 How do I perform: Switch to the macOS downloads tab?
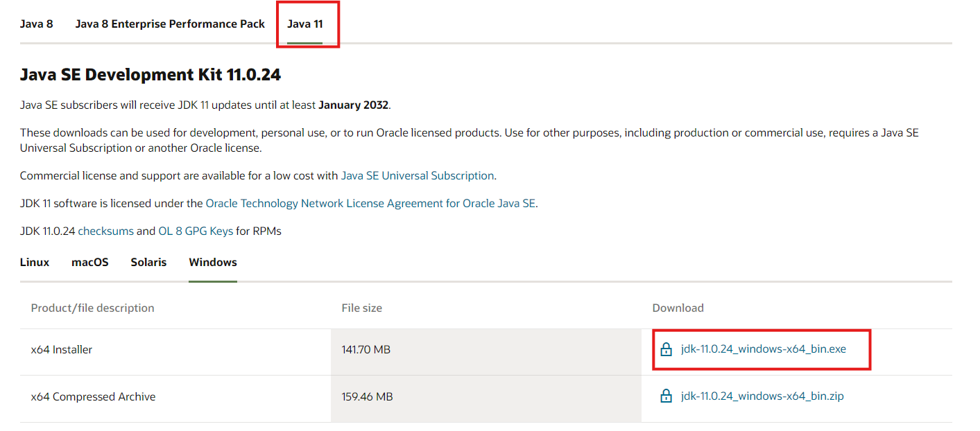tap(90, 262)
